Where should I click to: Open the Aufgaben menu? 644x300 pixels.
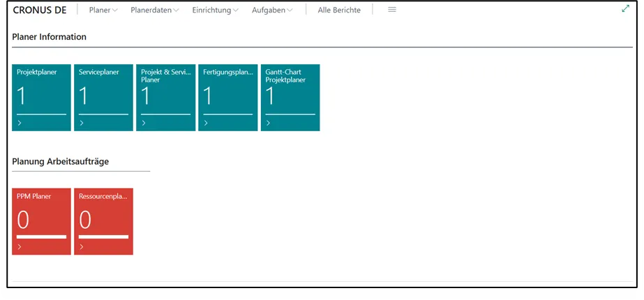click(271, 10)
